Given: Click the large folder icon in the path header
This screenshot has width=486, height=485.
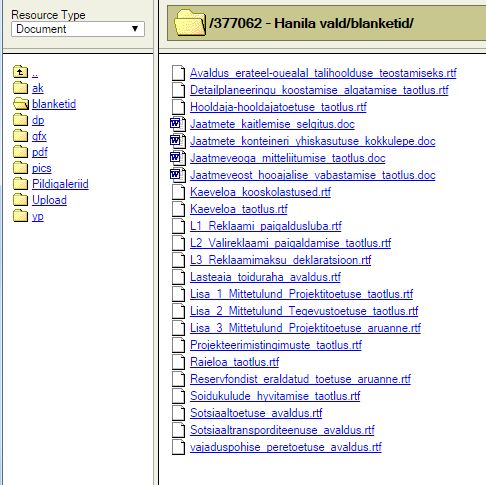Looking at the screenshot, I should pyautogui.click(x=190, y=23).
